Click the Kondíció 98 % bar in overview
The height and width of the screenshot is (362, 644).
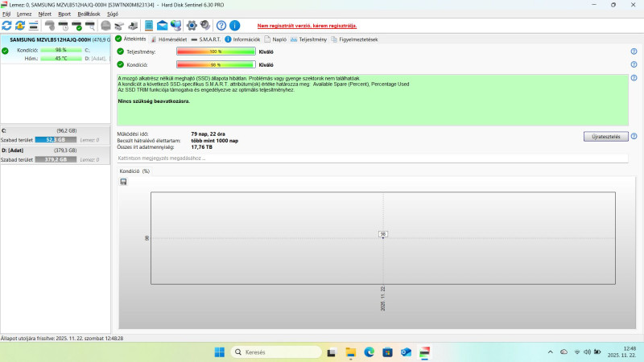pos(216,64)
